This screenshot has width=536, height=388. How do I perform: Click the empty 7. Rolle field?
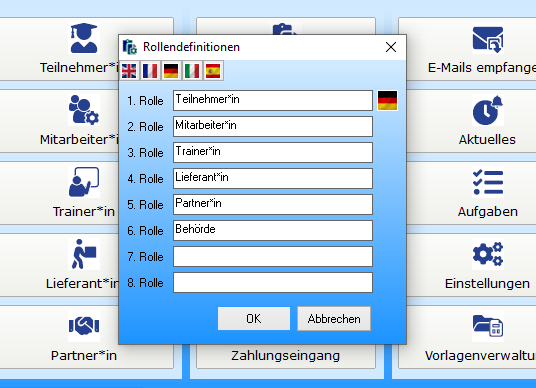(x=273, y=256)
